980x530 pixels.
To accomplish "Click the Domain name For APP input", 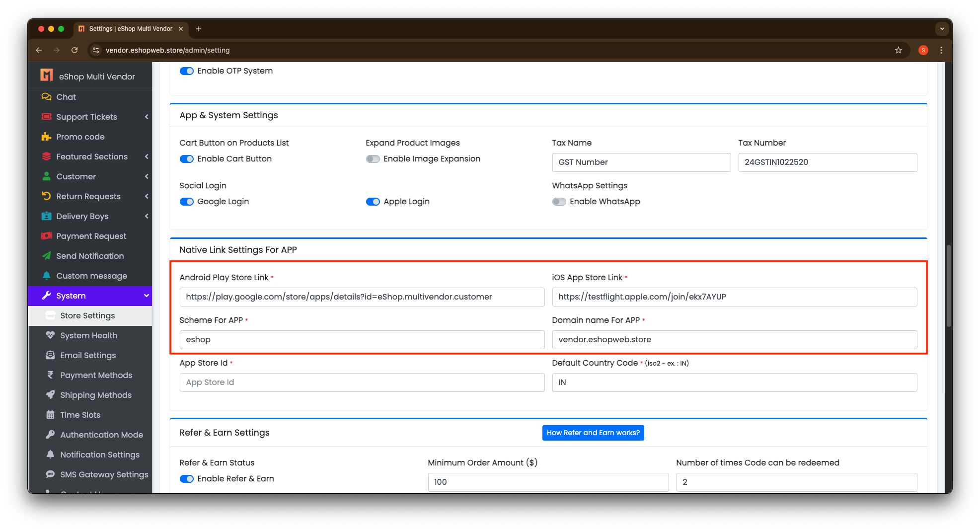I will point(735,340).
